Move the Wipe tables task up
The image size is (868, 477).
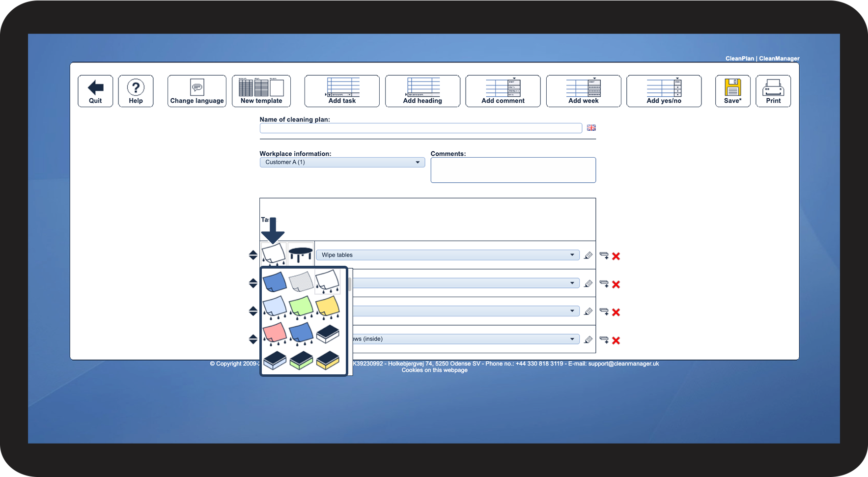(x=253, y=252)
